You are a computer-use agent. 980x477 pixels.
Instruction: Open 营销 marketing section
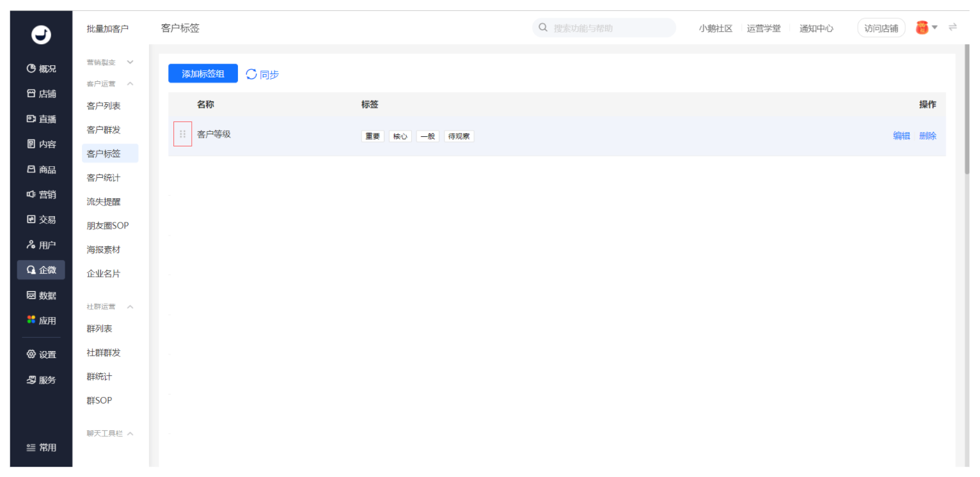pyautogui.click(x=41, y=195)
